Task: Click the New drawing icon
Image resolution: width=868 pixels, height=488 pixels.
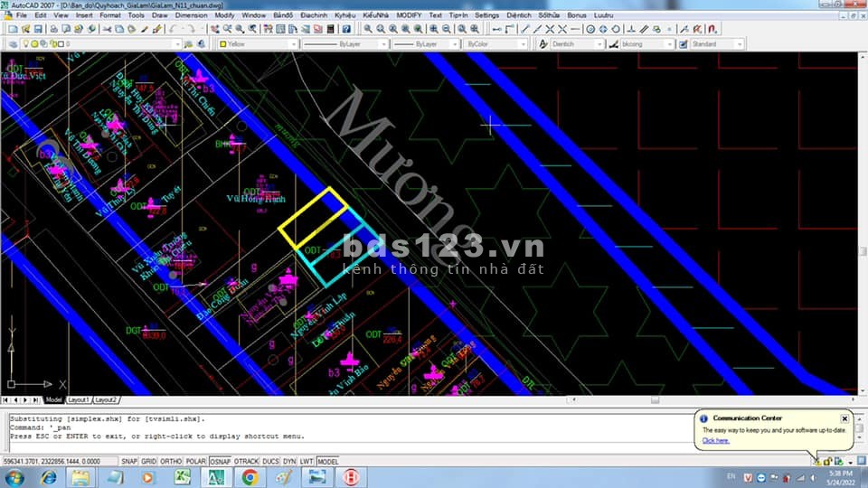Action: click(13, 29)
